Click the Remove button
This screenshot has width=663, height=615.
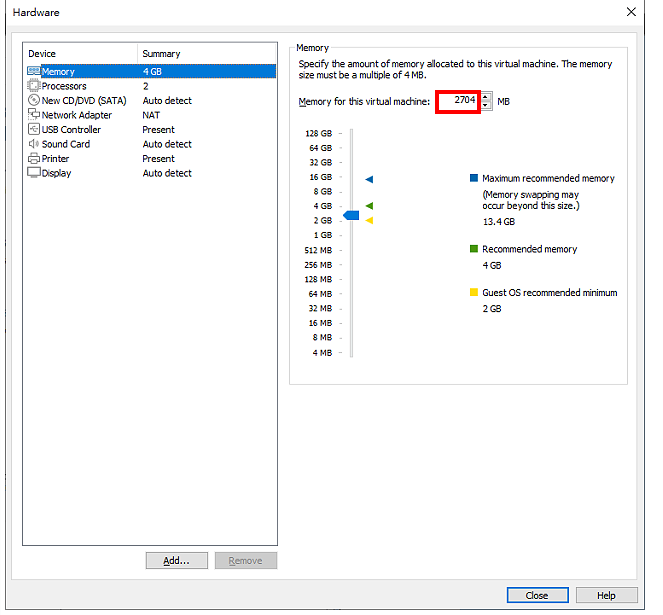pyautogui.click(x=246, y=560)
